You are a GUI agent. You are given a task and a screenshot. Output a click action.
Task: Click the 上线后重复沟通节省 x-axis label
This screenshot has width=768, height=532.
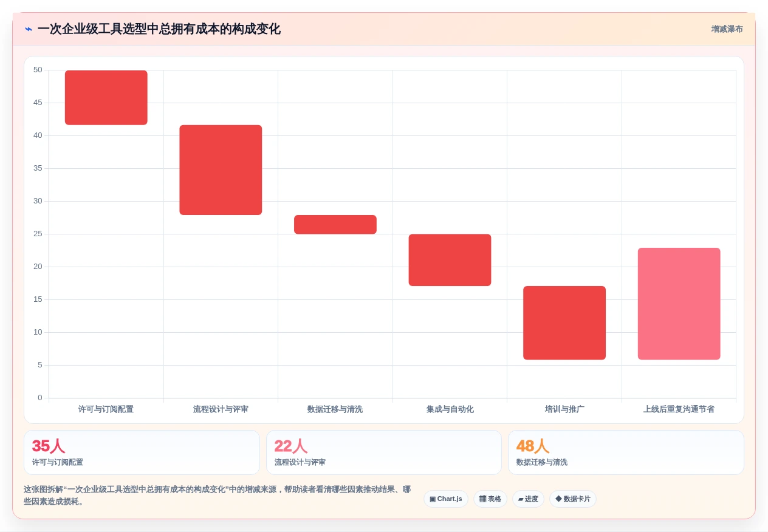pyautogui.click(x=679, y=409)
